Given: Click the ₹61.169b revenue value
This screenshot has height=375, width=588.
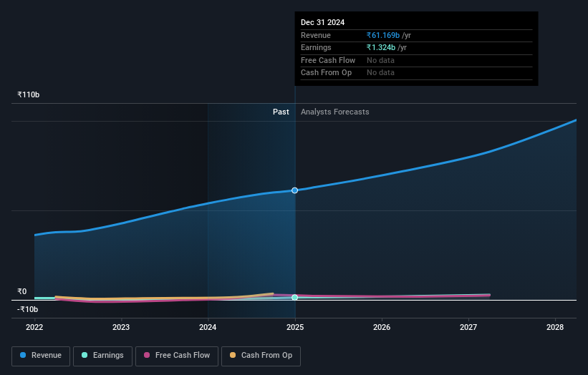Looking at the screenshot, I should [383, 35].
